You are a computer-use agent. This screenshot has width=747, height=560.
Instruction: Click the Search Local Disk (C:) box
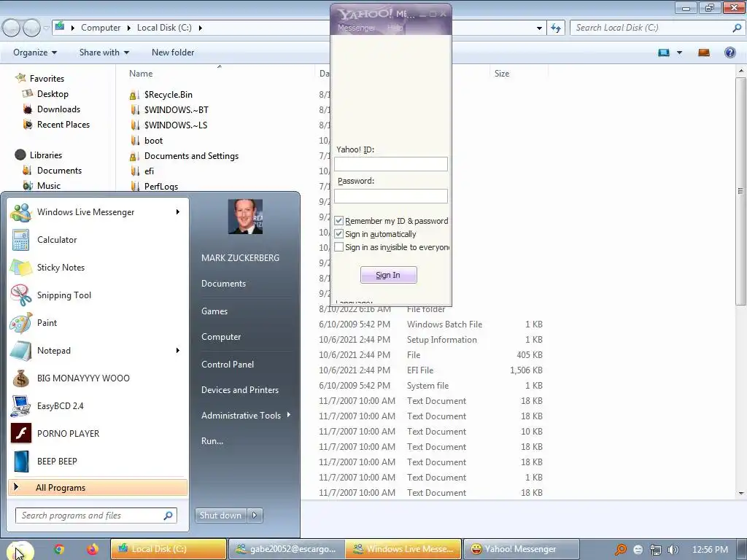[657, 28]
